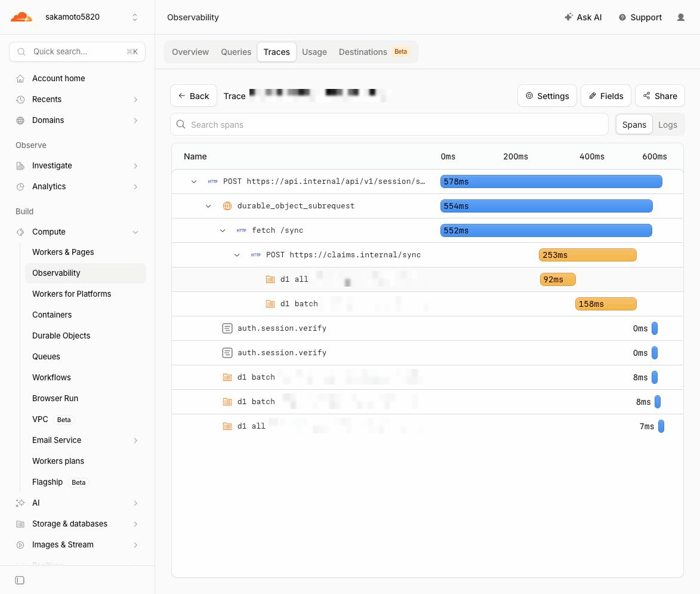Focus the Quick search box
700x594 pixels.
pyautogui.click(x=77, y=52)
